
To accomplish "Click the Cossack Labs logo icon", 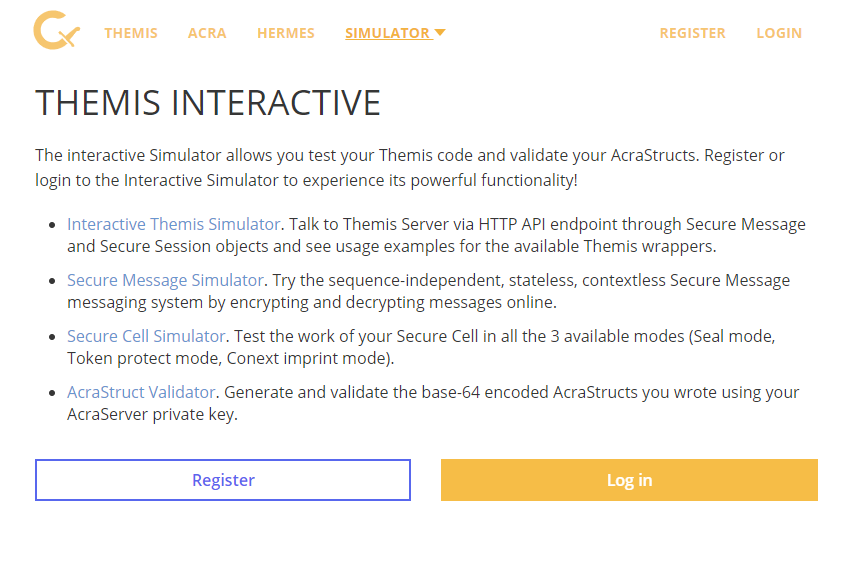I will (56, 30).
